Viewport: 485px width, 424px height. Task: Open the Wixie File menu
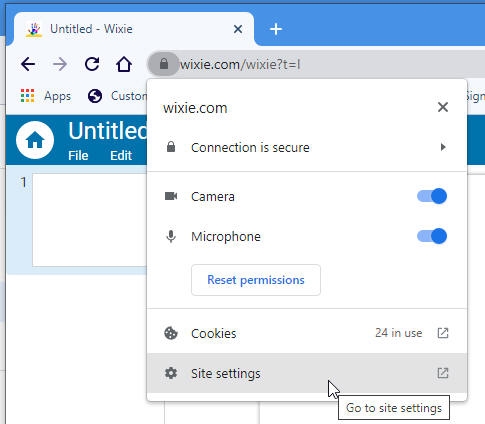(x=78, y=155)
